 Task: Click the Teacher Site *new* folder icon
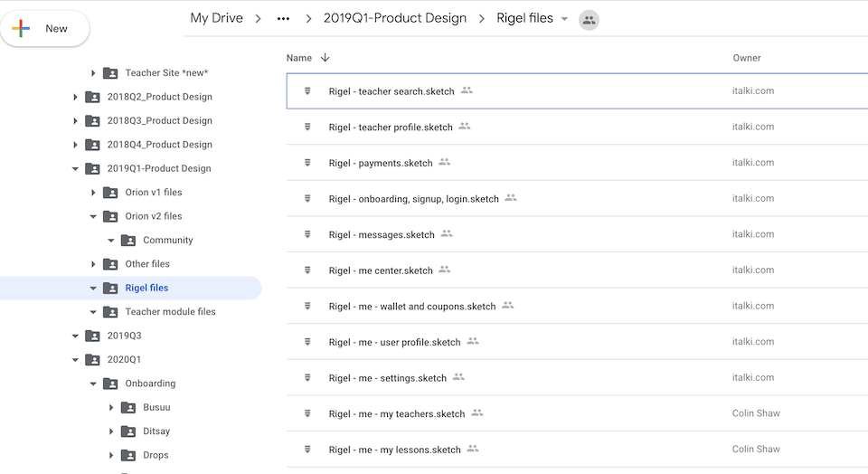tap(110, 72)
